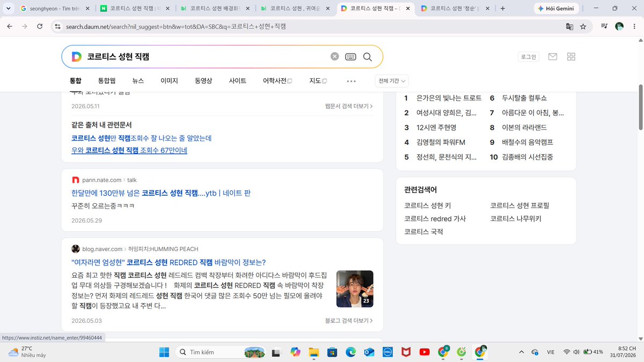View site information icon in address bar
644x362 pixels.
click(x=58, y=26)
